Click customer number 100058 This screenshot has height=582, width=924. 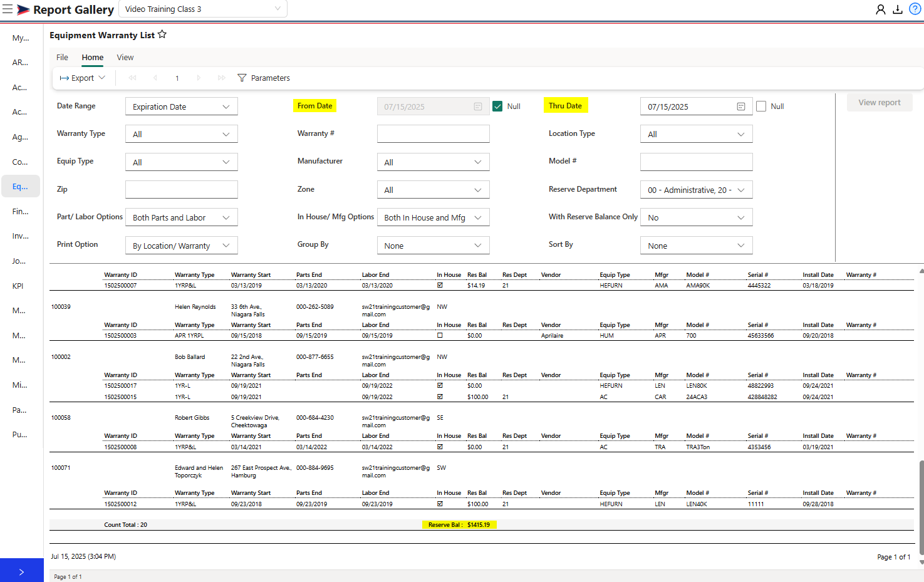pos(61,418)
